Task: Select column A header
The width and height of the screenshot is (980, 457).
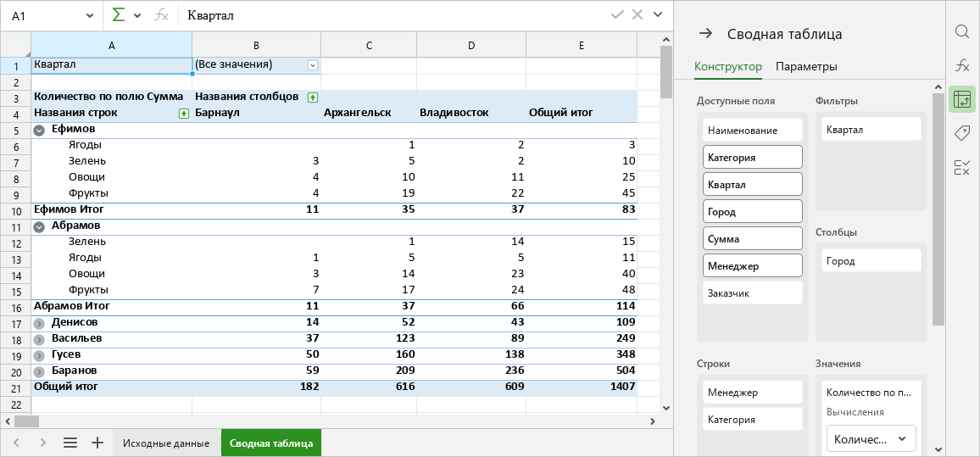Action: coord(111,44)
